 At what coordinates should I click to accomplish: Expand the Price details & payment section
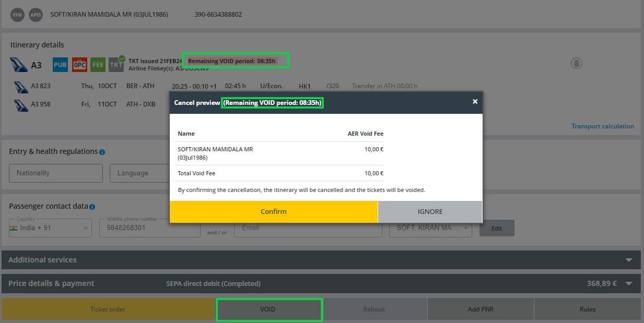click(629, 283)
